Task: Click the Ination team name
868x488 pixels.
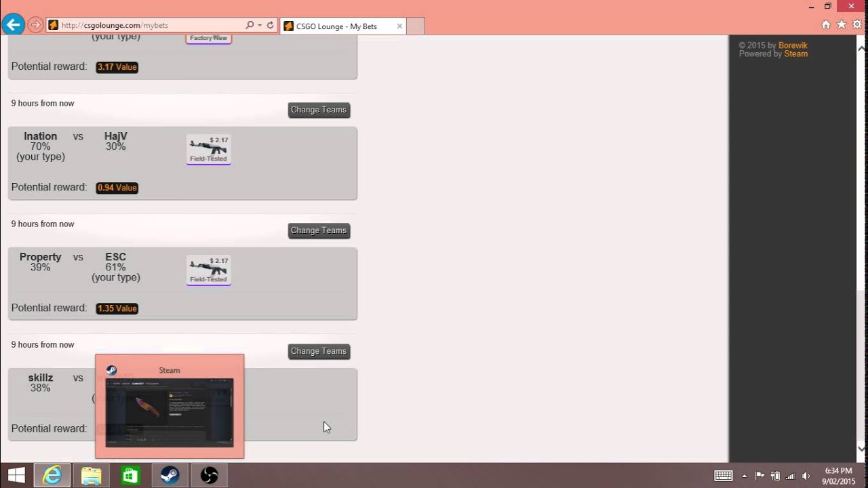Action: click(x=41, y=136)
